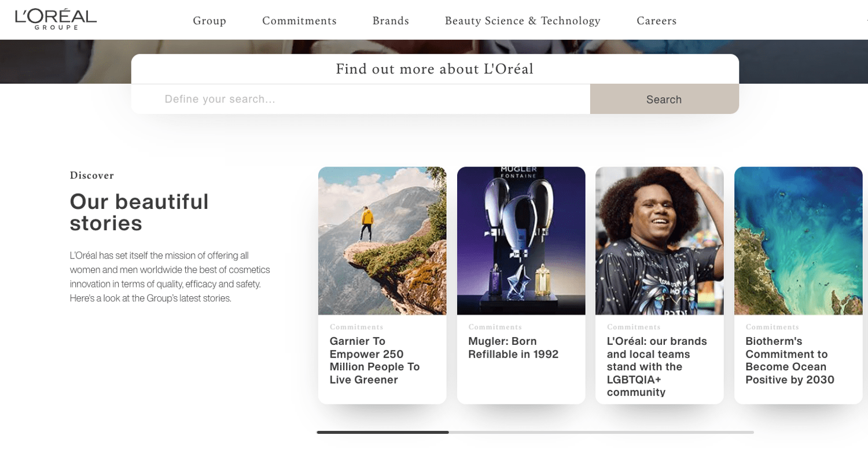Open the LGBTQIA+ community story photo

coord(659,241)
